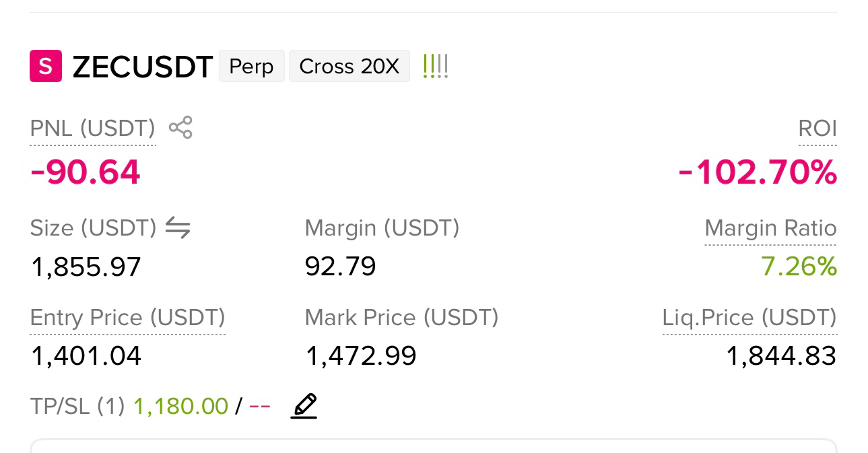Tap the ROI label for explanation
Viewport: 868px width, 453px height.
(817, 128)
